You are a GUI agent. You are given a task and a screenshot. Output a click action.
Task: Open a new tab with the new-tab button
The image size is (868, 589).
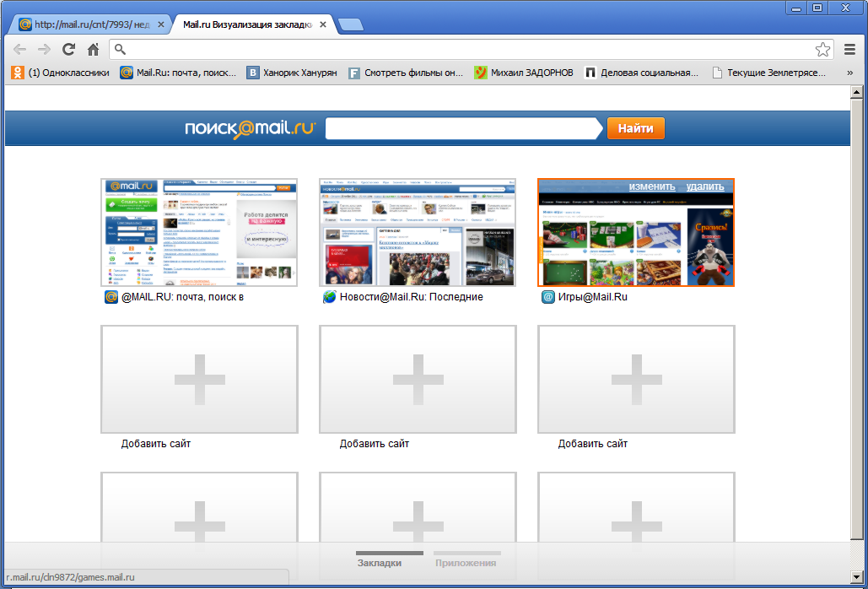[x=350, y=25]
